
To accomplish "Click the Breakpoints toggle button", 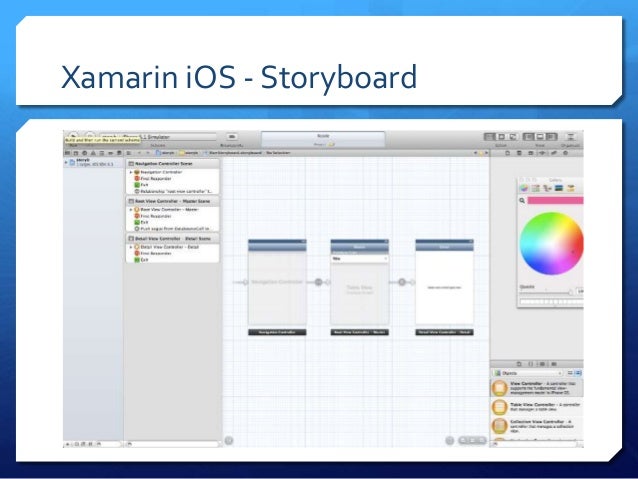I will point(232,137).
